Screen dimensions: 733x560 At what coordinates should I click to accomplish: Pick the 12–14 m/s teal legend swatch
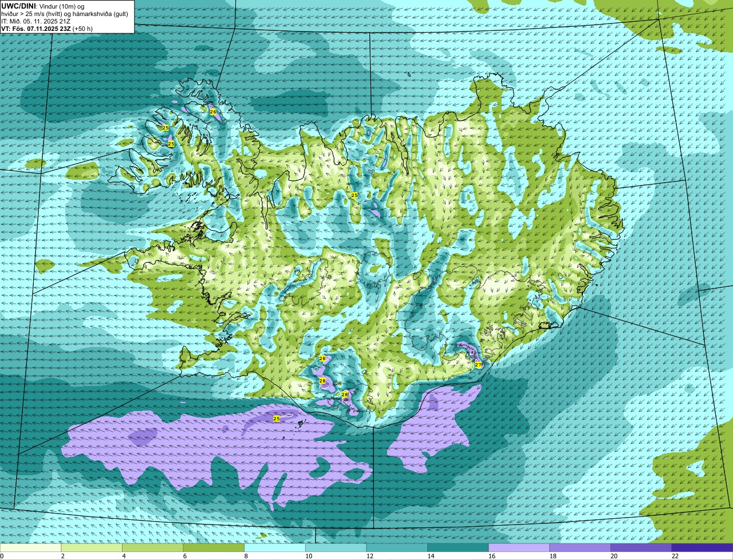click(x=397, y=548)
